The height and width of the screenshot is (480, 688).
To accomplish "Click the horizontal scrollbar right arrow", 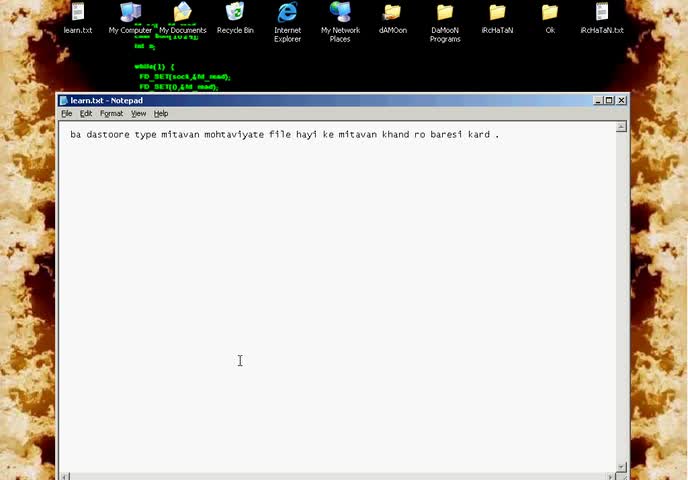I will 610,476.
